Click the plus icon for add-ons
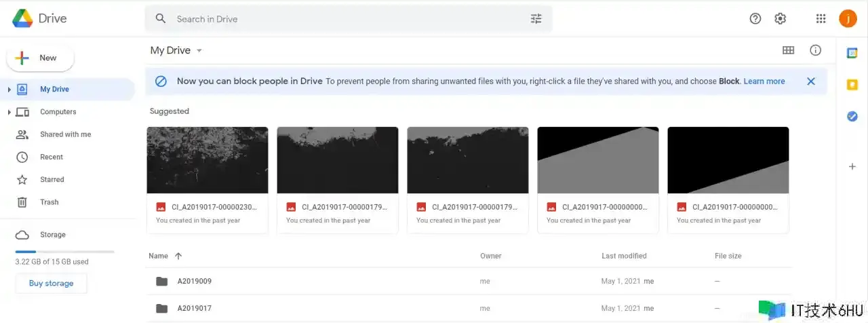This screenshot has height=323, width=868. point(852,166)
